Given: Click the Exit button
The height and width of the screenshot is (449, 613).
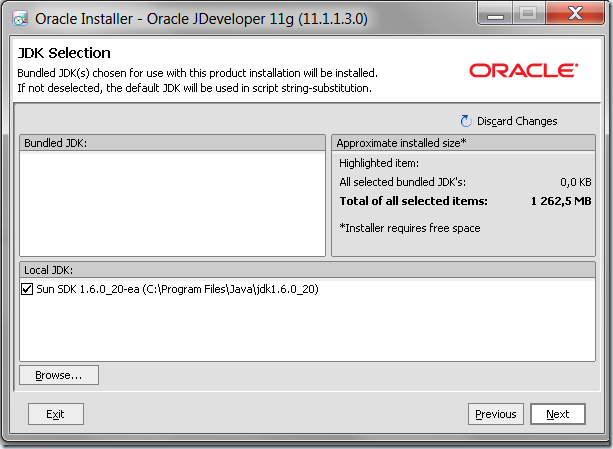Looking at the screenshot, I should pyautogui.click(x=56, y=414).
